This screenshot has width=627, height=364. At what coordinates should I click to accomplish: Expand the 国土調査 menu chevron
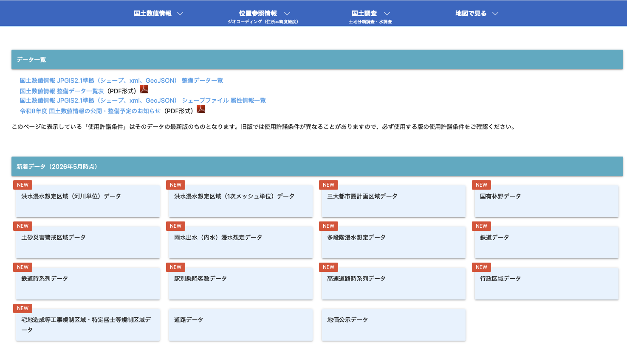387,14
